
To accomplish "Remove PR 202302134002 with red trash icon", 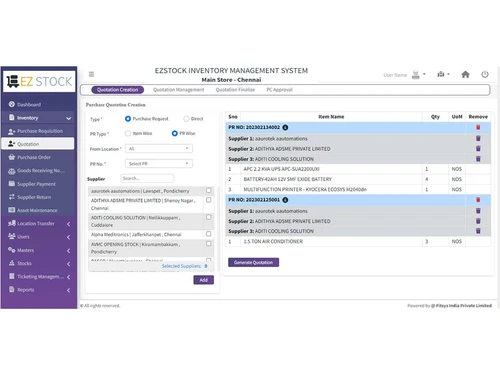I will pos(478,127).
